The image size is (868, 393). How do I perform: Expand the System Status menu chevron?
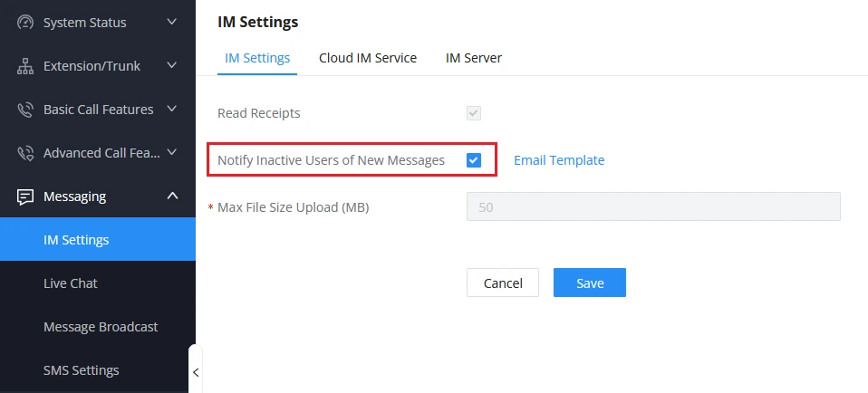point(172,22)
